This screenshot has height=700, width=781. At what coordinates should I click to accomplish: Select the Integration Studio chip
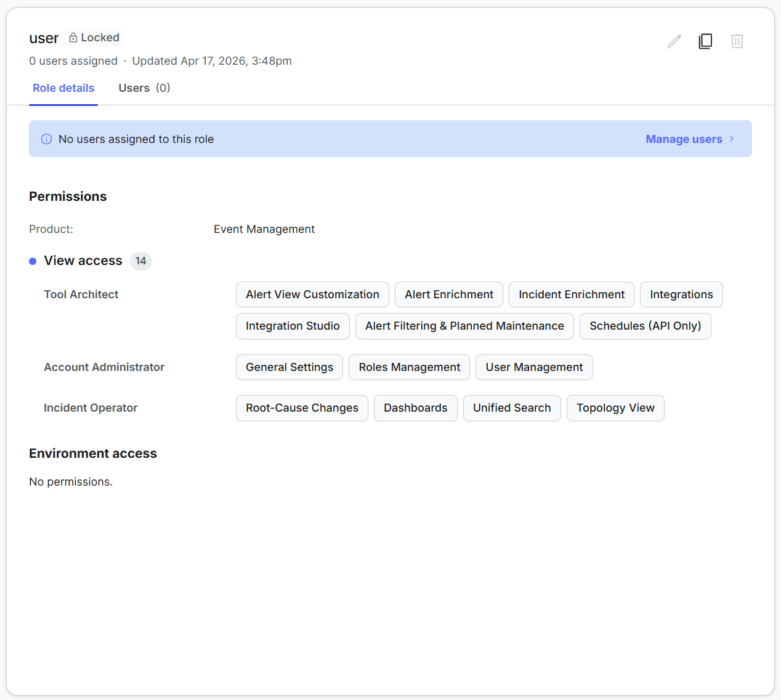coord(293,326)
